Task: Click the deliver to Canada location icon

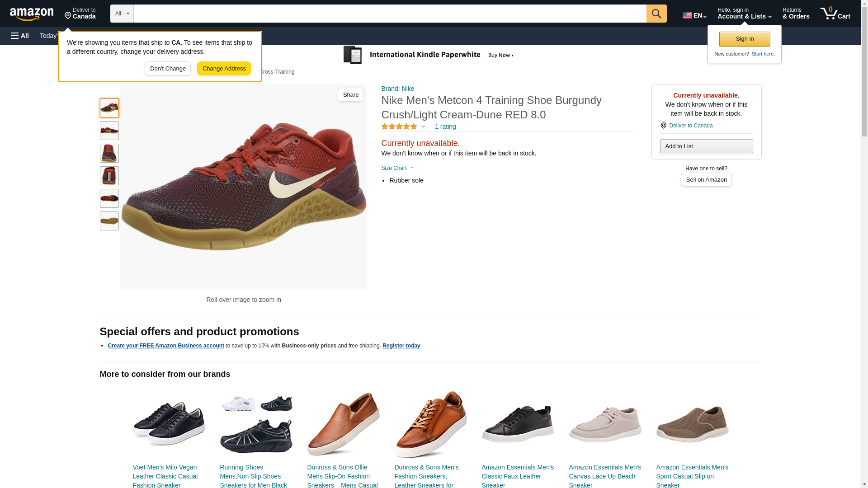Action: tap(663, 126)
